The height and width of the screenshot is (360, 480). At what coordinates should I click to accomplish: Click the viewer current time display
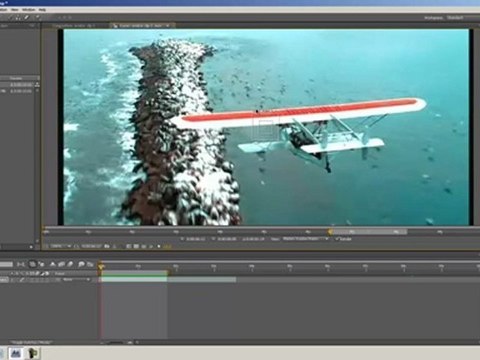[91, 246]
